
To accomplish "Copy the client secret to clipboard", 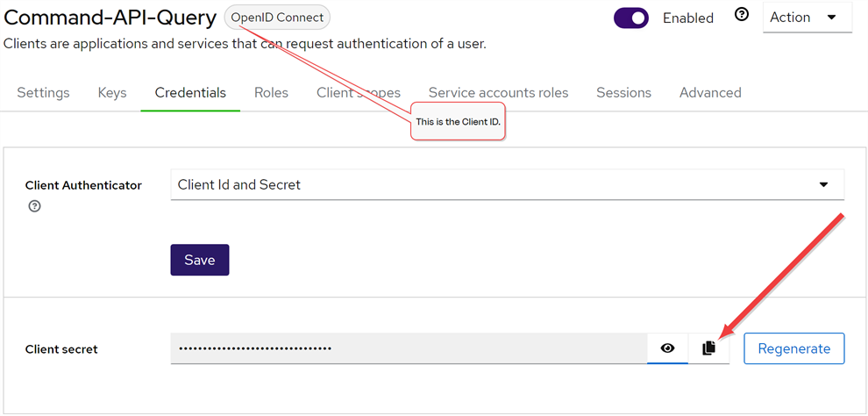I will coord(708,348).
